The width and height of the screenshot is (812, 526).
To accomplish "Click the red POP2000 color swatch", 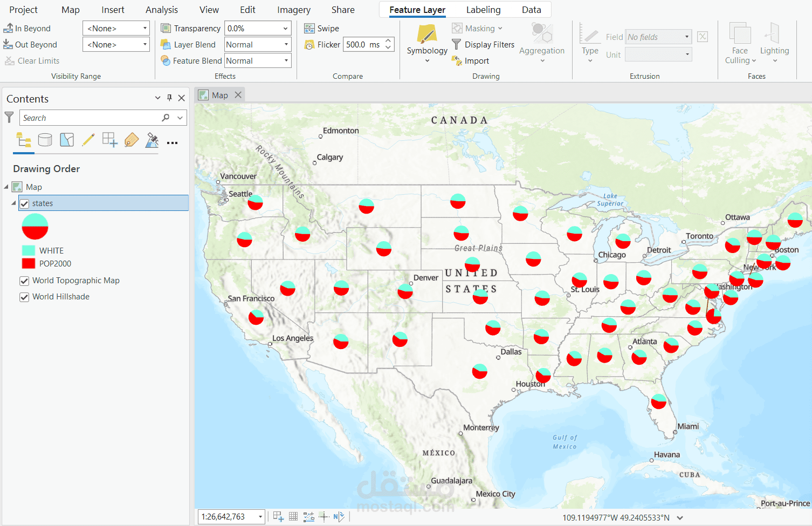I will click(x=29, y=263).
